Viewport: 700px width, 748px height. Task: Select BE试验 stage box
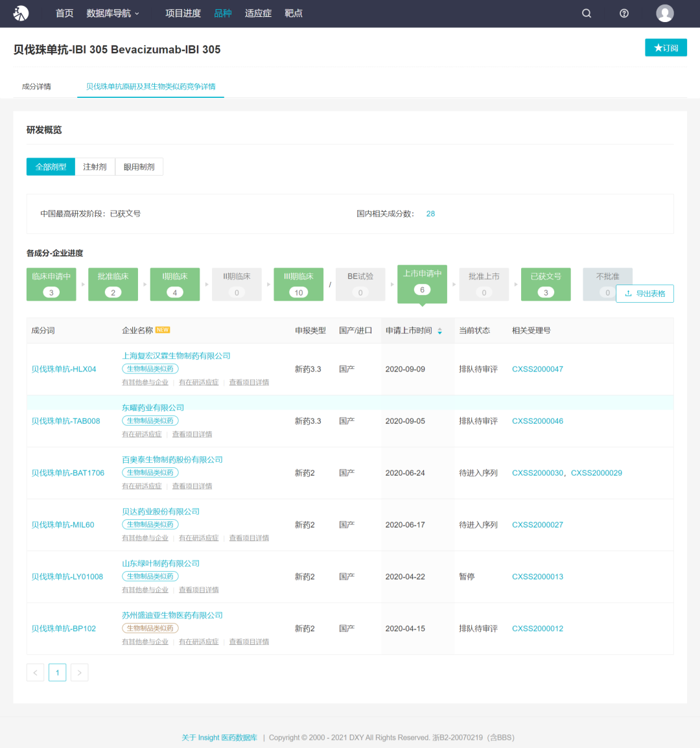pos(360,285)
